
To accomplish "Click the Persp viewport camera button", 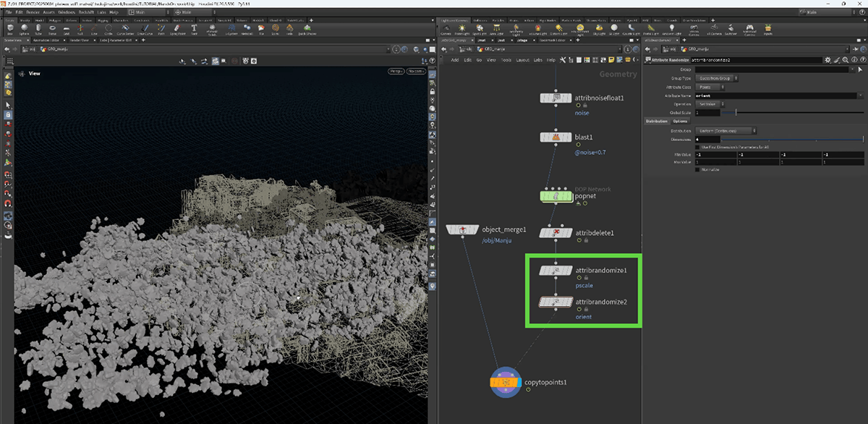I will [x=396, y=71].
